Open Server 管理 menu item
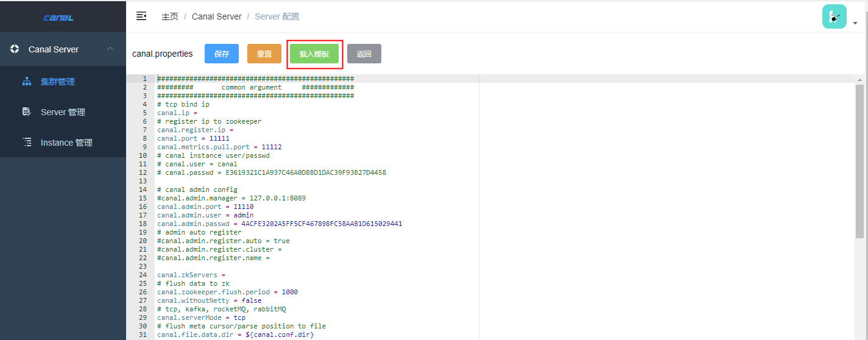Image resolution: width=868 pixels, height=340 pixels. (63, 112)
